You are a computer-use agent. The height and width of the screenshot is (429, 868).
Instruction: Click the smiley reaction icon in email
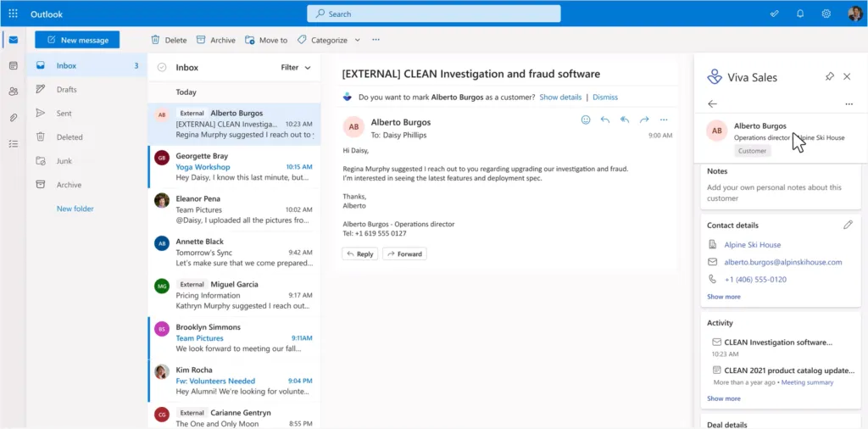pyautogui.click(x=585, y=120)
